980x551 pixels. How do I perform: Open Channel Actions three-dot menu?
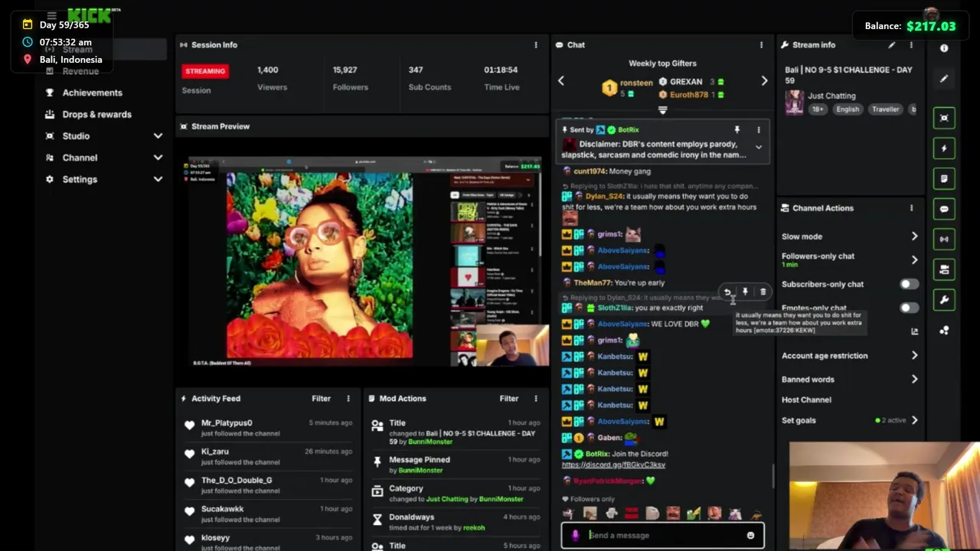911,208
